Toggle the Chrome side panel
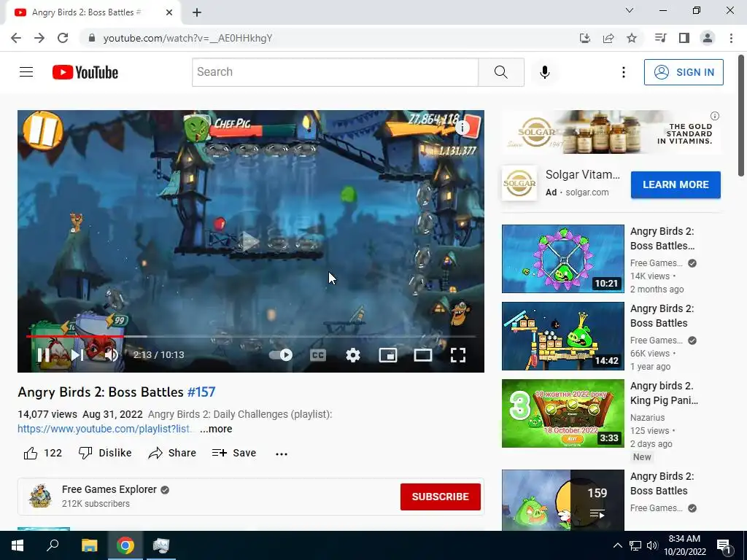The width and height of the screenshot is (747, 560). tap(684, 38)
